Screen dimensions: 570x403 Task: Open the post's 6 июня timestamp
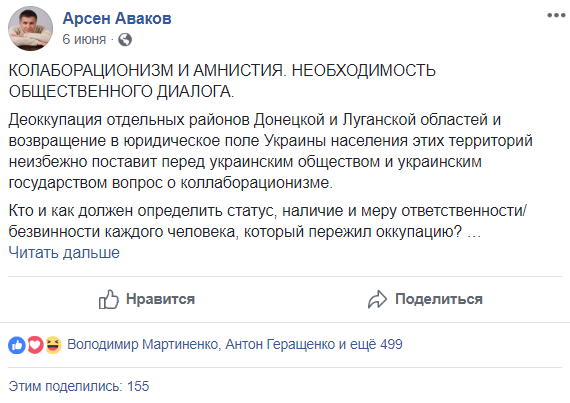pyautogui.click(x=84, y=39)
